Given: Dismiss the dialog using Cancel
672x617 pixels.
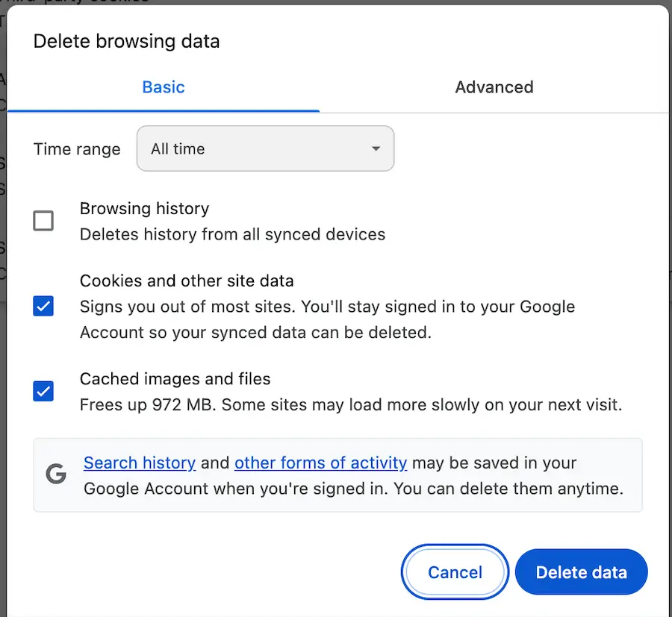Looking at the screenshot, I should 454,572.
